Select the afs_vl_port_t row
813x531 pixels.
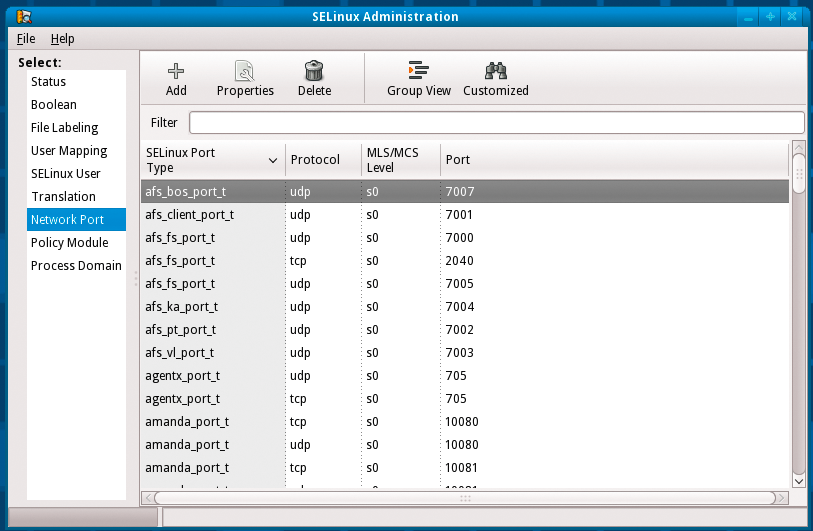(465, 352)
